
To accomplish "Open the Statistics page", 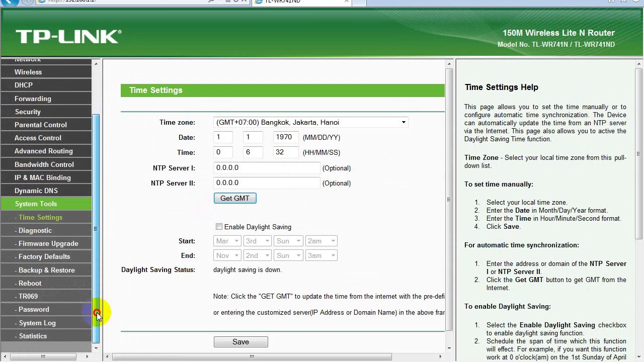I will coord(46,336).
